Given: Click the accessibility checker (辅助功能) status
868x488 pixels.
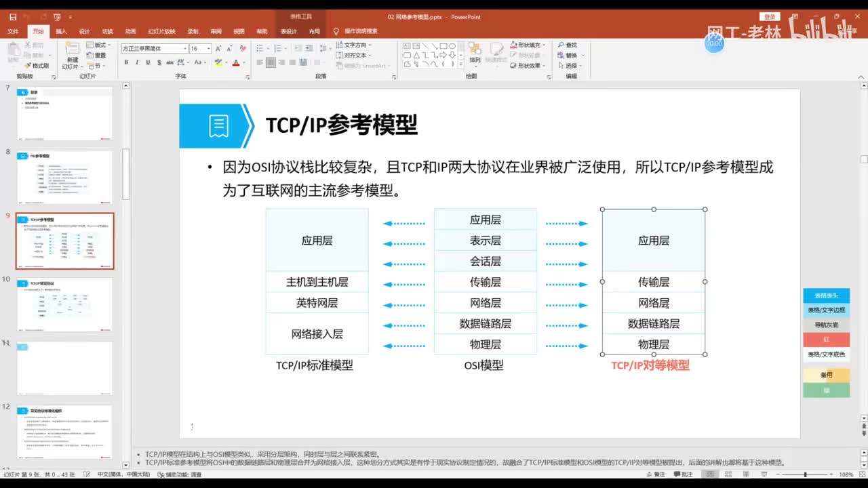Looking at the screenshot, I should coord(179,474).
